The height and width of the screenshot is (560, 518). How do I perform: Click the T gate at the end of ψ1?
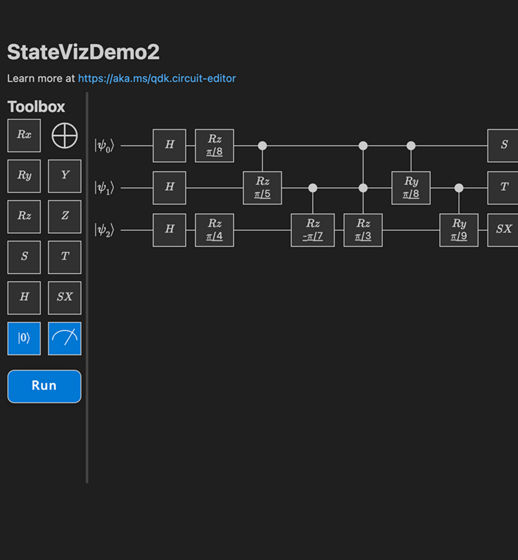point(503,188)
